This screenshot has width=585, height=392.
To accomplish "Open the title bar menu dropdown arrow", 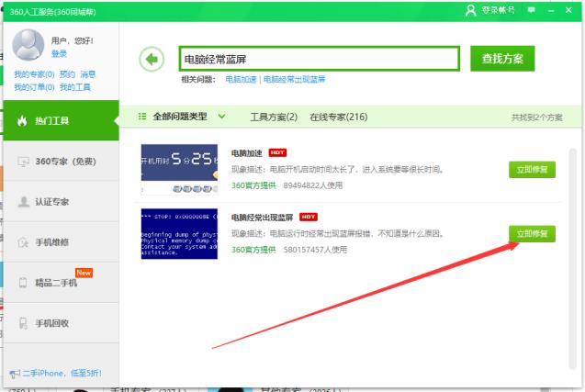I will pos(534,9).
